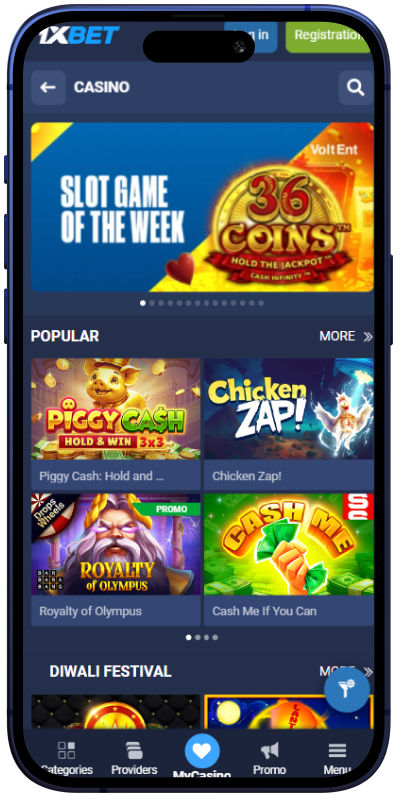405x800 pixels.
Task: Expand Diwali Festival MORE link
Action: click(346, 671)
